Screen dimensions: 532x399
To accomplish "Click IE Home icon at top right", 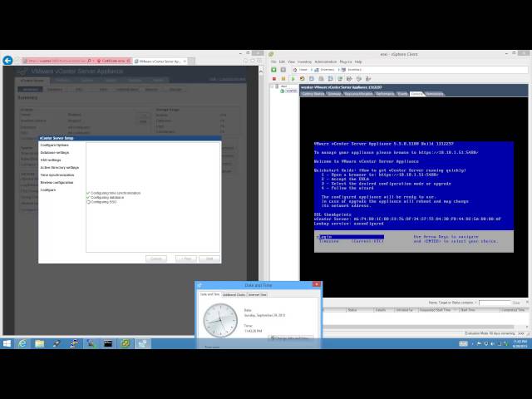I will tap(246, 61).
